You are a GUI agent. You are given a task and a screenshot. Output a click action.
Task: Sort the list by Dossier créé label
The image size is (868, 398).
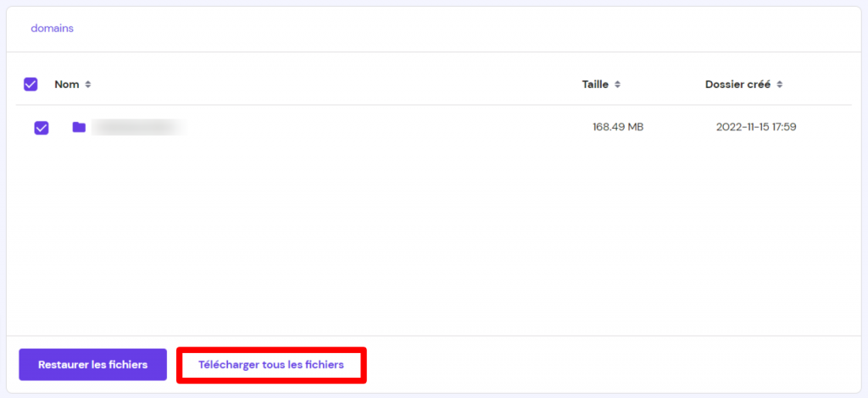click(737, 84)
